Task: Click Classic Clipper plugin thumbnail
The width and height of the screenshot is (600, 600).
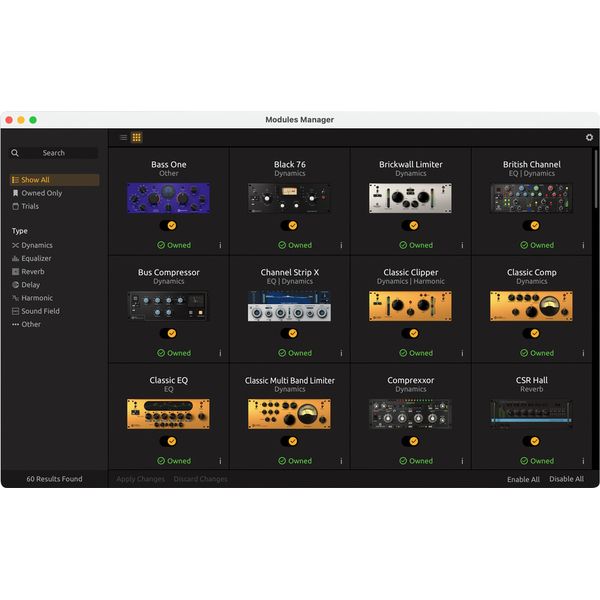Action: point(410,306)
